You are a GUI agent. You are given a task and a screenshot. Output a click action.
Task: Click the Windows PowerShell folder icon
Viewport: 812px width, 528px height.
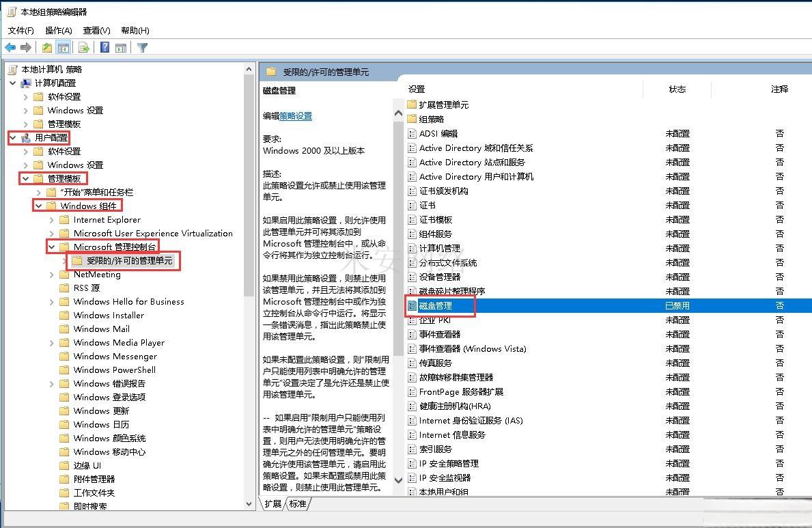64,370
